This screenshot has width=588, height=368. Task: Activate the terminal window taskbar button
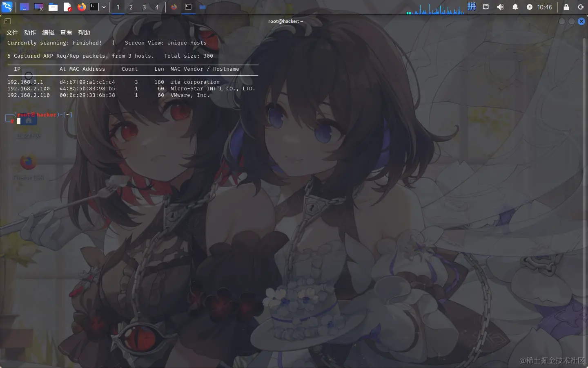tap(188, 7)
